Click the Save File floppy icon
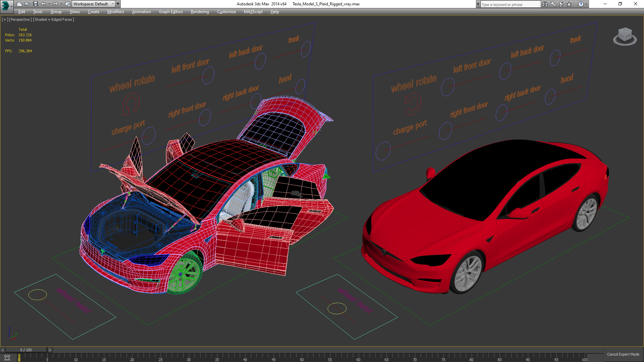The image size is (644, 362). point(35,4)
